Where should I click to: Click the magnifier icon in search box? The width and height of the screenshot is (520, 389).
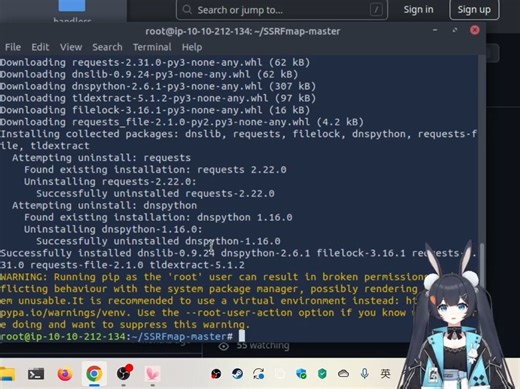tap(187, 10)
